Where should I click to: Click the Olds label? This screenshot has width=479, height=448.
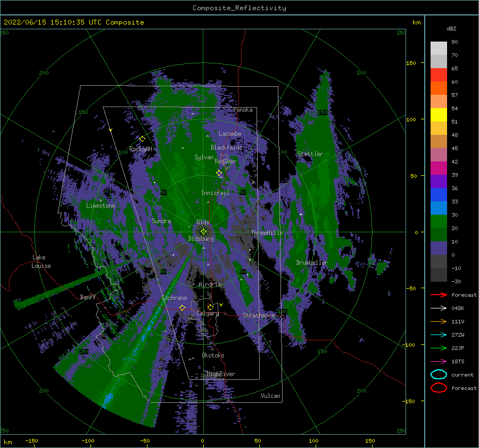(203, 222)
